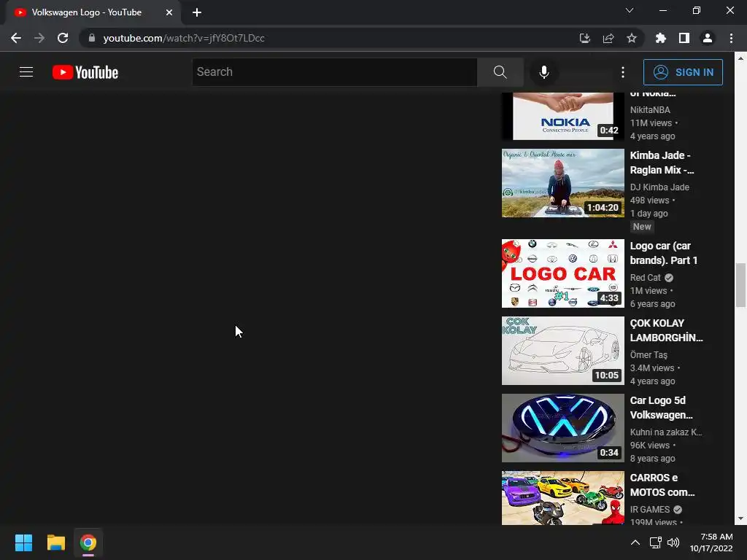Screen dimensions: 747x560
Task: Open a new tab with plus button
Action: point(197,12)
